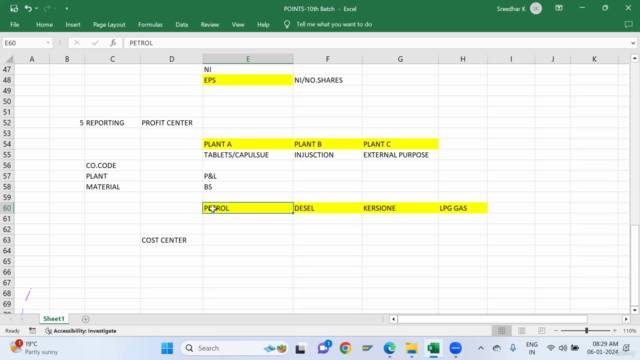
Task: Add a new sheet with plus button
Action: point(85,319)
